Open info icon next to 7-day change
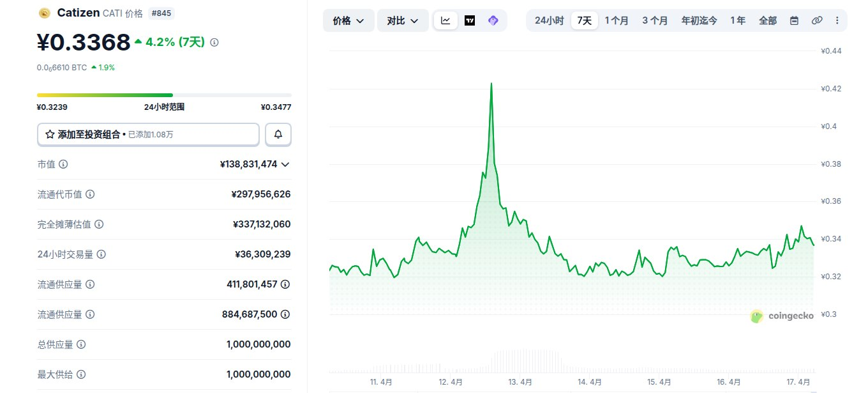Viewport: 868px width, 393px height. pos(214,42)
